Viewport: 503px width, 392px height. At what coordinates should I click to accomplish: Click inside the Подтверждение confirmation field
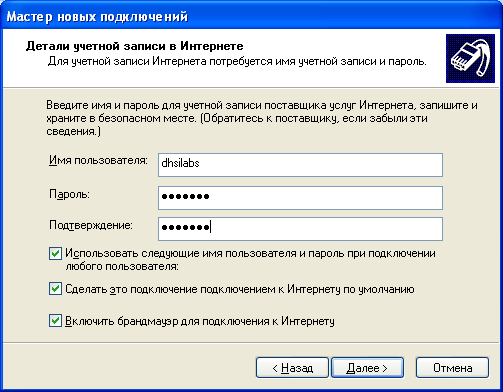pos(300,229)
